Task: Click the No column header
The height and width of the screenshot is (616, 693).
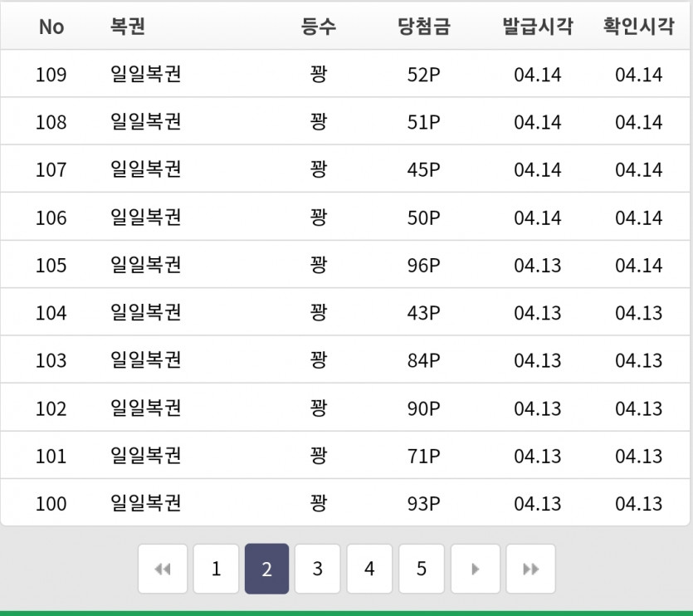Action: click(51, 27)
